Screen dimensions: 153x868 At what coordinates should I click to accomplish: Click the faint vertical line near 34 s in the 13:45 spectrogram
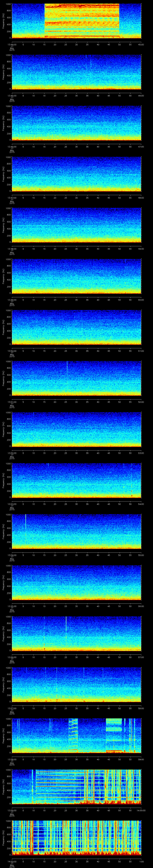tap(86, 66)
